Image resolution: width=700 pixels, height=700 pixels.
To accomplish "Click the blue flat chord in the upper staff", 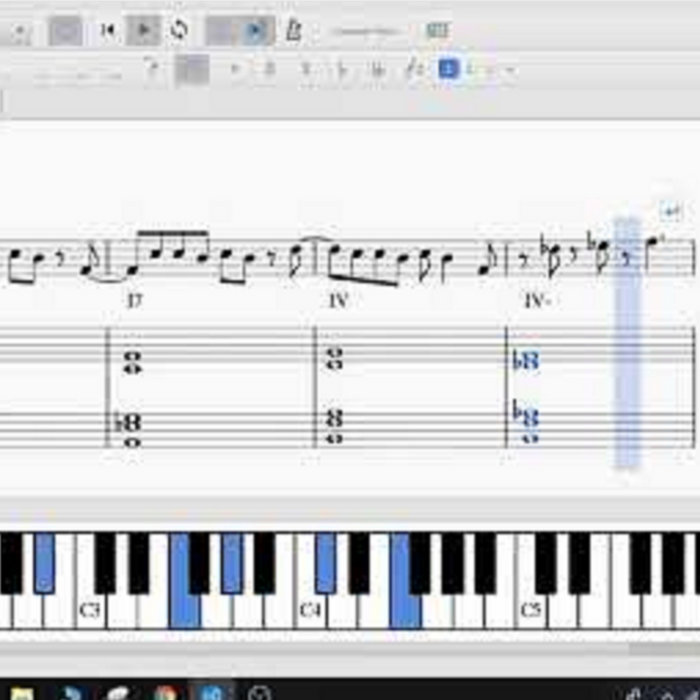I will [526, 361].
